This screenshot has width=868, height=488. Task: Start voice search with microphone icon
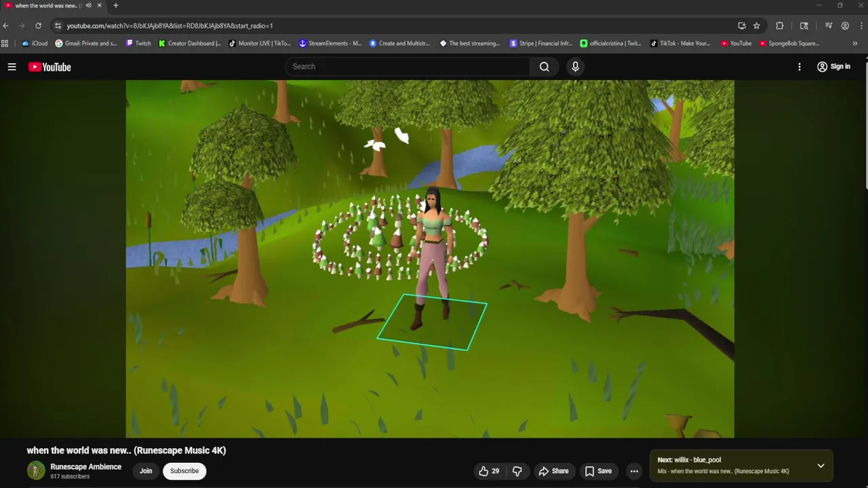pos(575,66)
